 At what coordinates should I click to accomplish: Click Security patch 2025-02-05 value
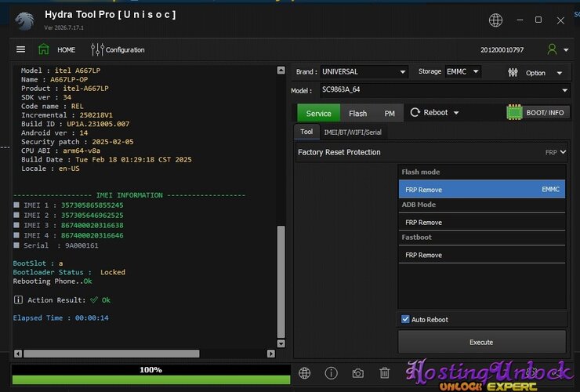point(113,141)
